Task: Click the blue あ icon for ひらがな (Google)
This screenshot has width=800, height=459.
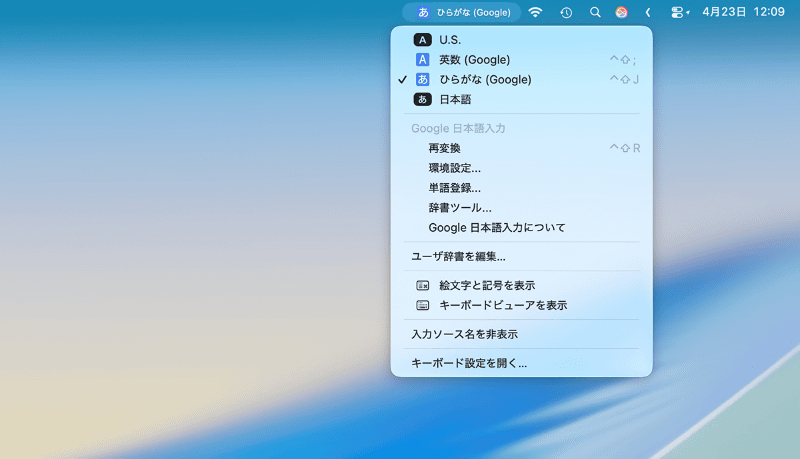Action: click(422, 80)
